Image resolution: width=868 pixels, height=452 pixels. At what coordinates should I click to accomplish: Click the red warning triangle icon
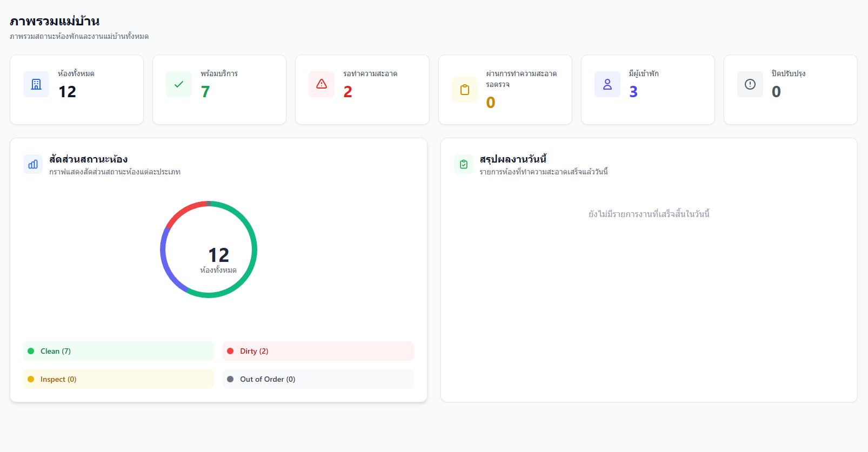click(322, 84)
